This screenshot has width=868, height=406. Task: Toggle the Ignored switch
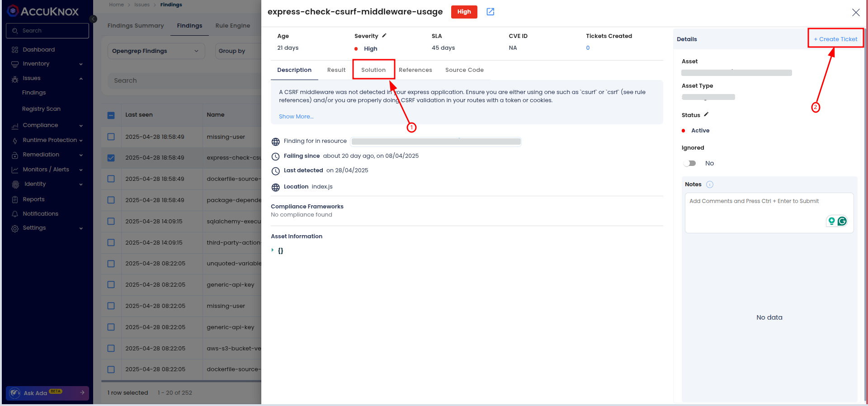pos(690,163)
